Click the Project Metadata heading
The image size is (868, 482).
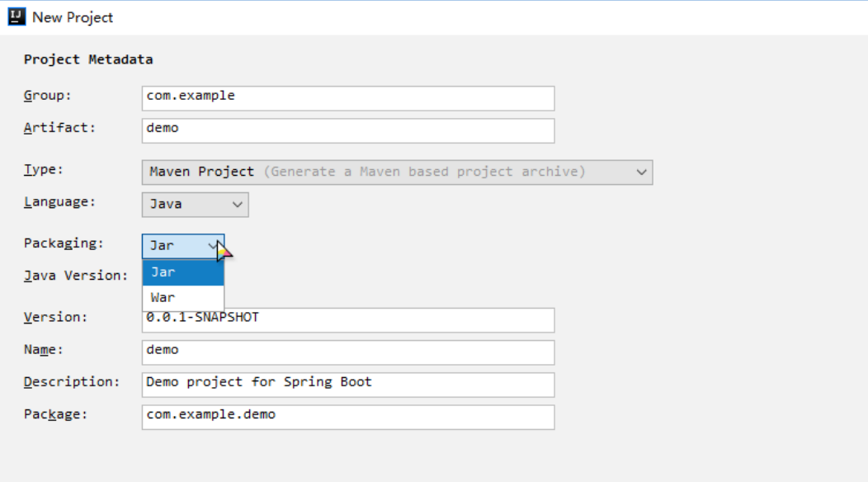click(x=88, y=59)
